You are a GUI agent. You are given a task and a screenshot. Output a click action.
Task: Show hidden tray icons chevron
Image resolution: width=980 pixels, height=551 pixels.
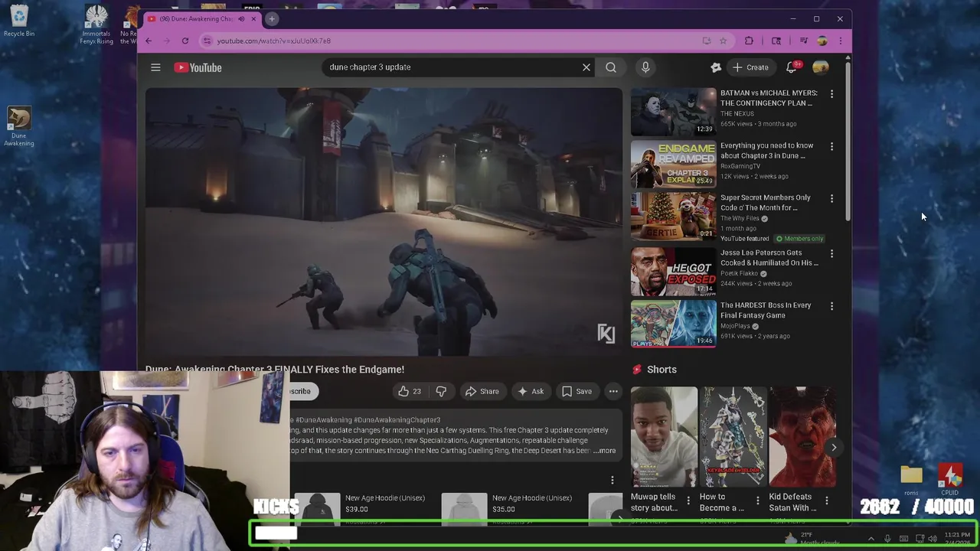coord(871,539)
